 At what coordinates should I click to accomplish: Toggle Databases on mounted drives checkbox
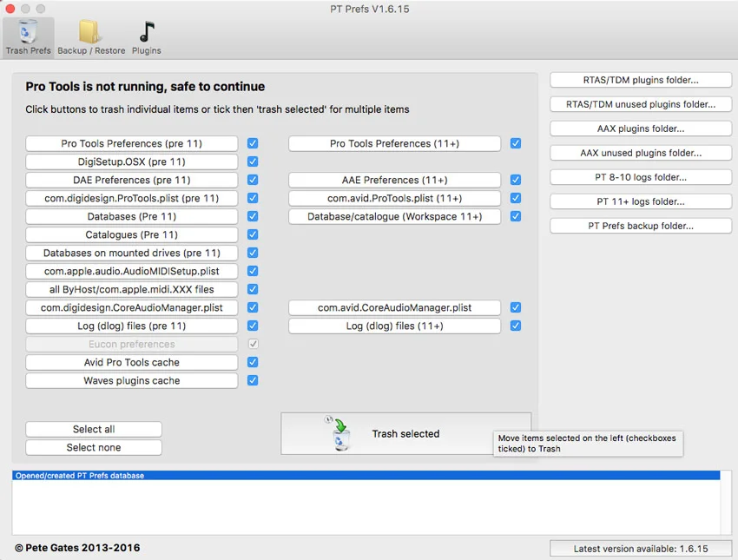[x=253, y=253]
